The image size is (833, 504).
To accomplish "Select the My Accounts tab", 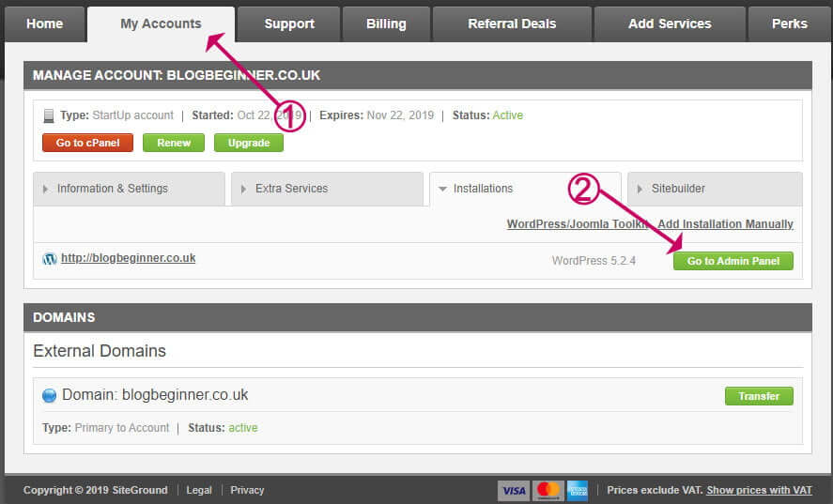I will 161,23.
